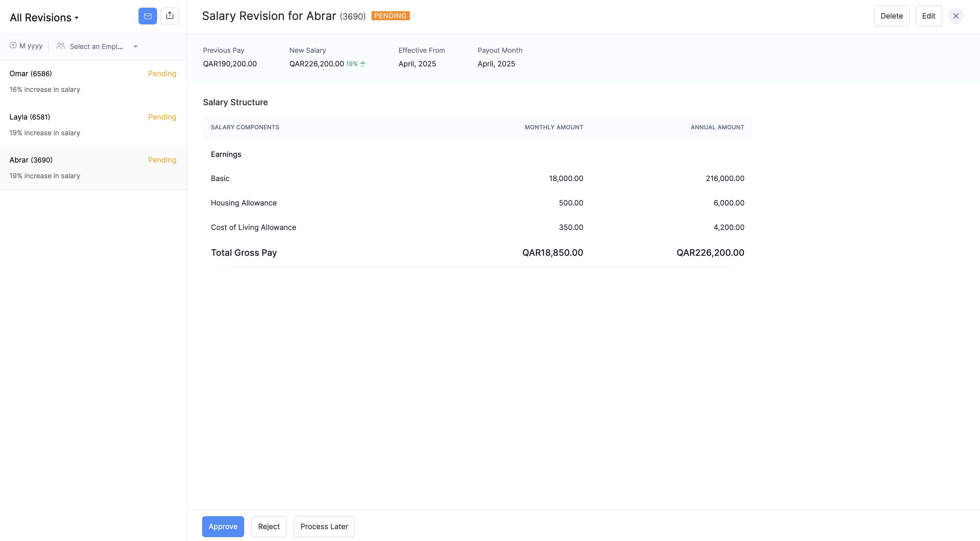Image resolution: width=980 pixels, height=541 pixels.
Task: Click the green increase arrow icon
Action: click(363, 64)
